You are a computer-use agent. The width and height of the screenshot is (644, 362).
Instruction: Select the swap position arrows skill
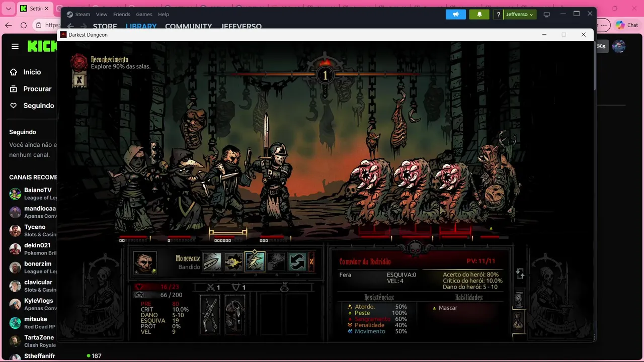click(x=297, y=262)
